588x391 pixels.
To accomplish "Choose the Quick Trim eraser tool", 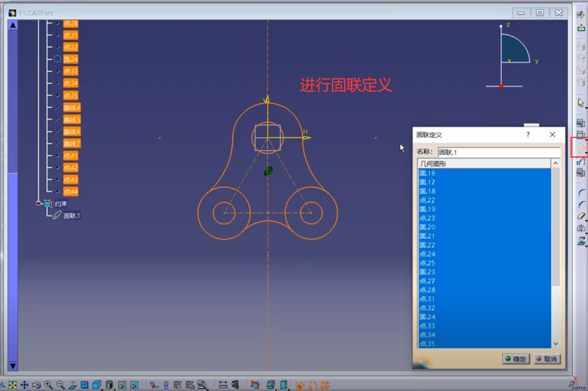I will click(x=581, y=216).
